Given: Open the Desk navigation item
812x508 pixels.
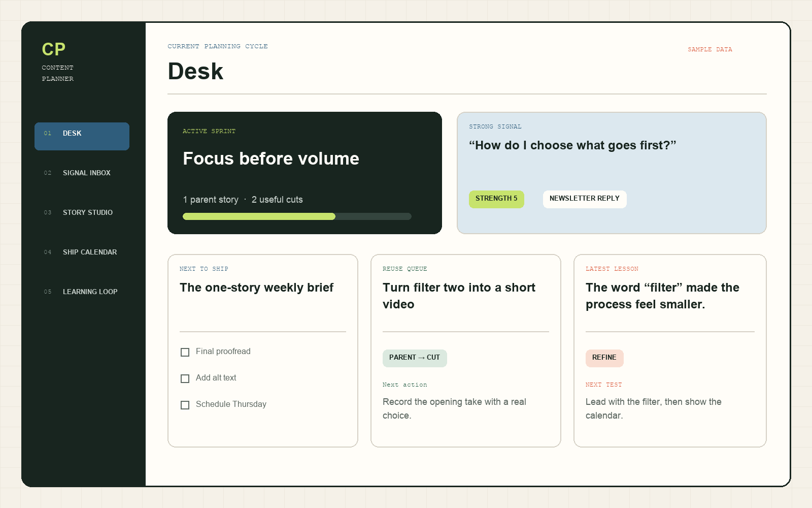Looking at the screenshot, I should pos(82,136).
